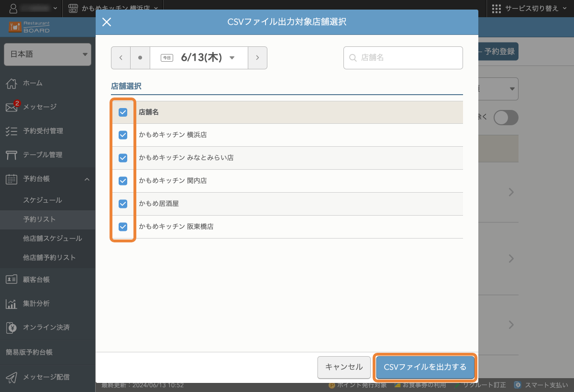Click the 店舗名 column header
This screenshot has height=392, width=574.
(x=149, y=112)
